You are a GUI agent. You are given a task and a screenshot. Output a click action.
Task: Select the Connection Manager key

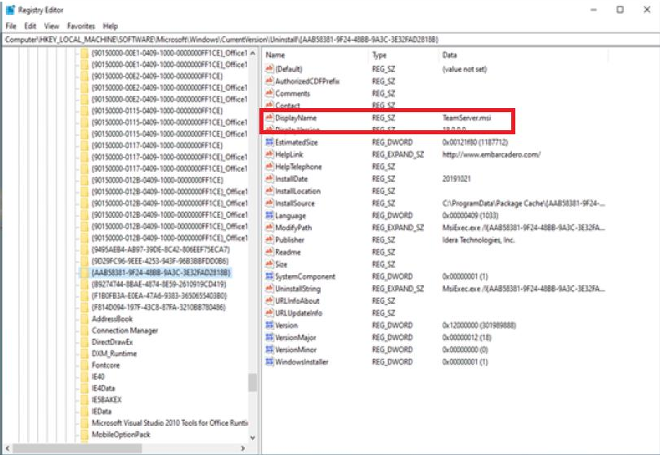125,330
